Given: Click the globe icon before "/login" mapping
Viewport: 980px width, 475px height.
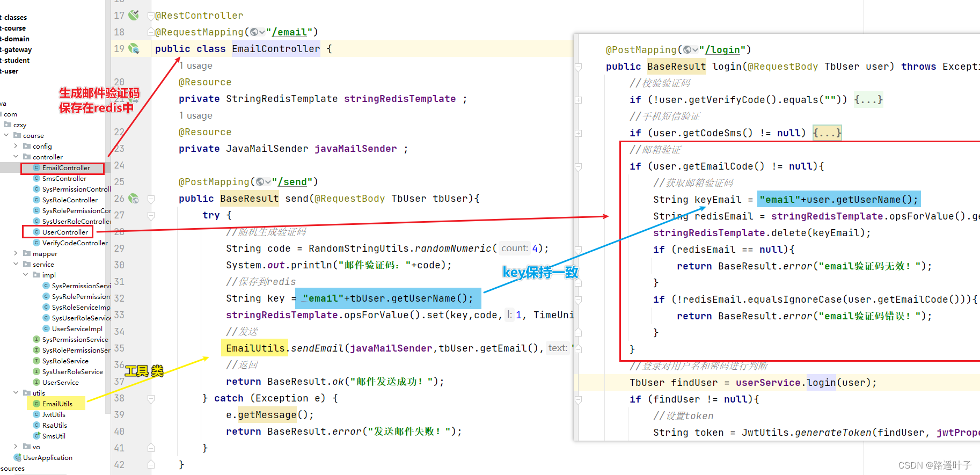Looking at the screenshot, I should pyautogui.click(x=688, y=50).
